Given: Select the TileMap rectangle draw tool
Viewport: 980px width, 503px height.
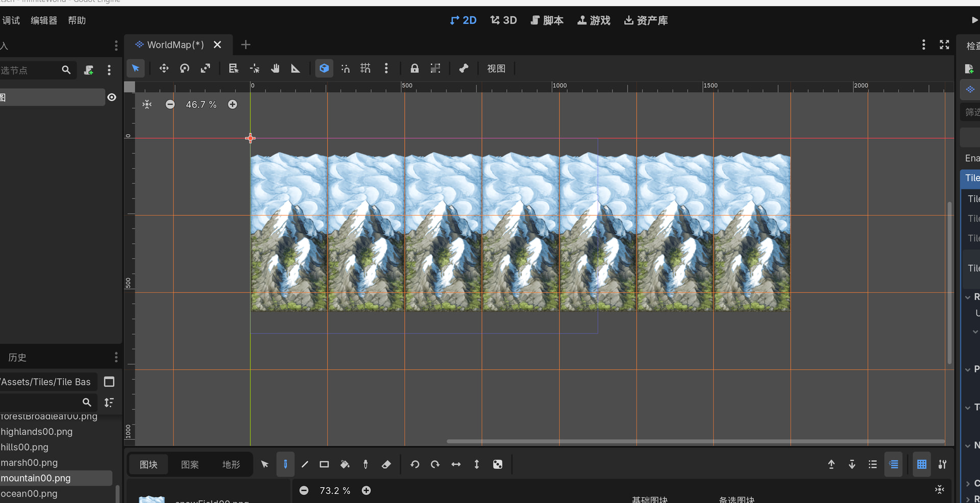Looking at the screenshot, I should pos(324,464).
